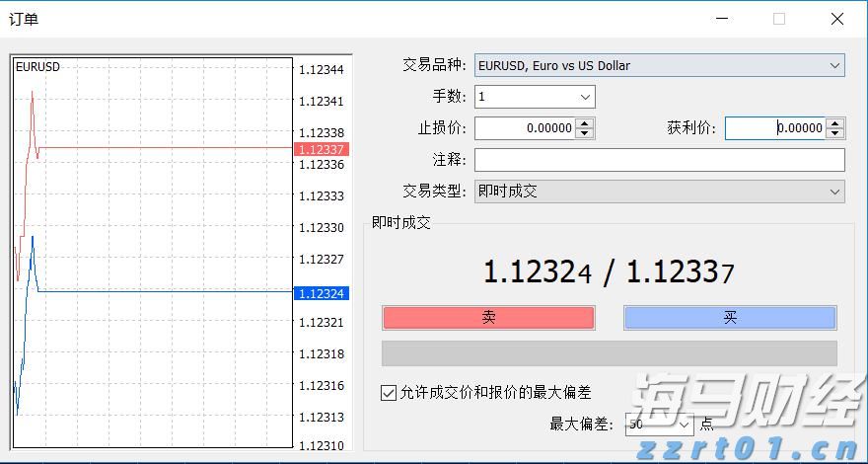
Task: Click the EURUSD tick chart label
Action: [37, 67]
